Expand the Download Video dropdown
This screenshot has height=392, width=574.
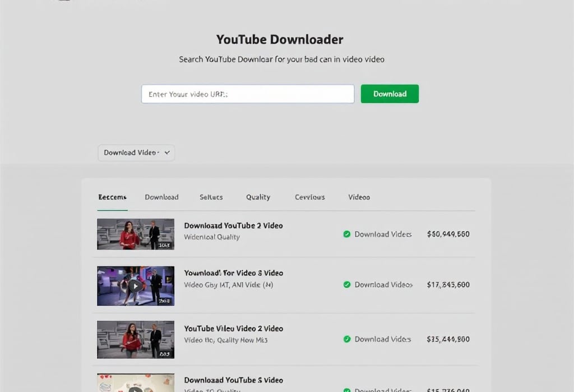(x=136, y=153)
